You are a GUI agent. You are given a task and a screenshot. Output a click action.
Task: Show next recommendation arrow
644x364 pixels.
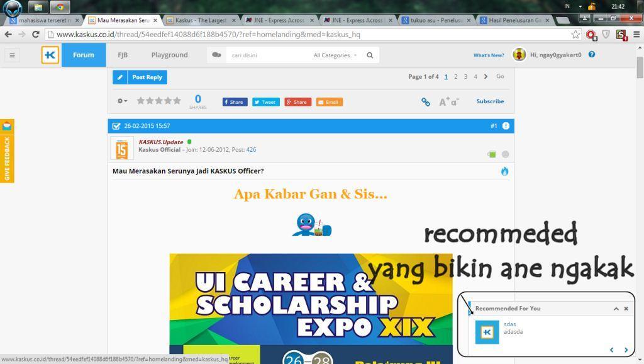pos(626,350)
